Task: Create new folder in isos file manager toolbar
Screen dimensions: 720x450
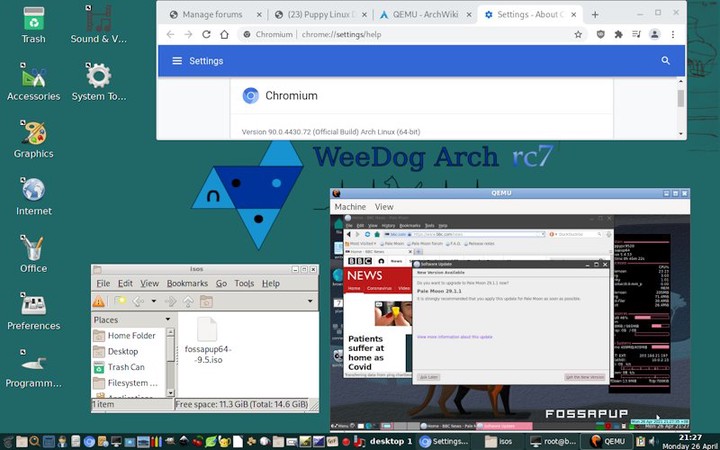Action: (120, 301)
